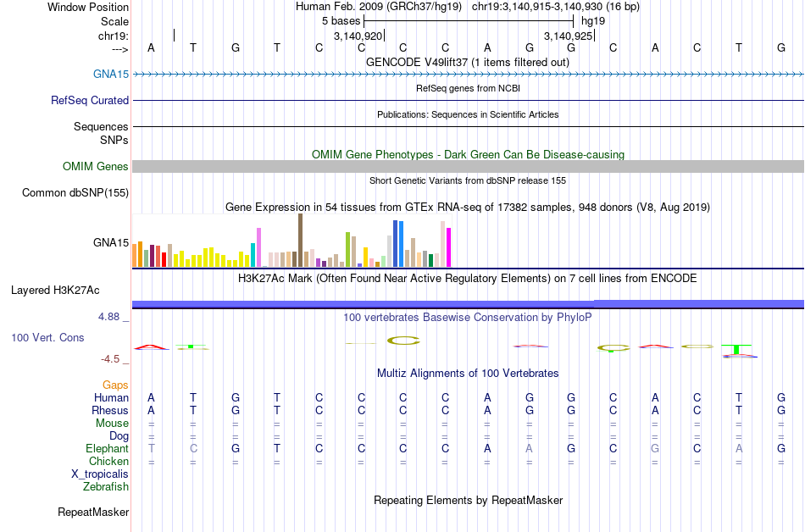Click Short Genetic Variants from dbSNP title
Viewport: 805px width, 532px height.
tap(468, 180)
